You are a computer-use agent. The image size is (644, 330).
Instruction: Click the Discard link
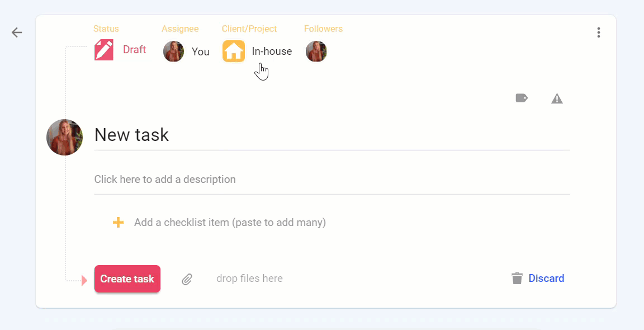click(546, 278)
